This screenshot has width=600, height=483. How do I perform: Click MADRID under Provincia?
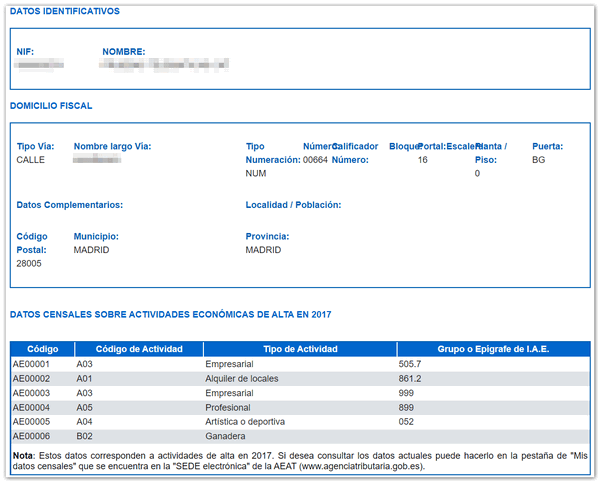263,250
